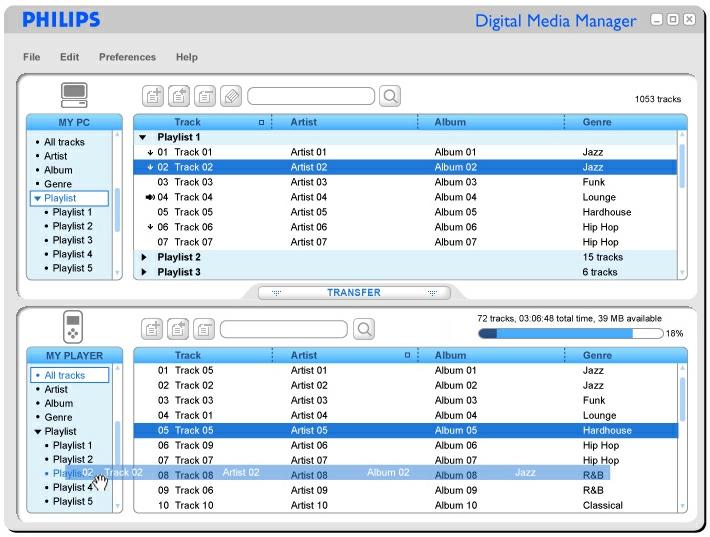
Task: Click sort indicator square in lower Artist header
Action: (x=407, y=355)
